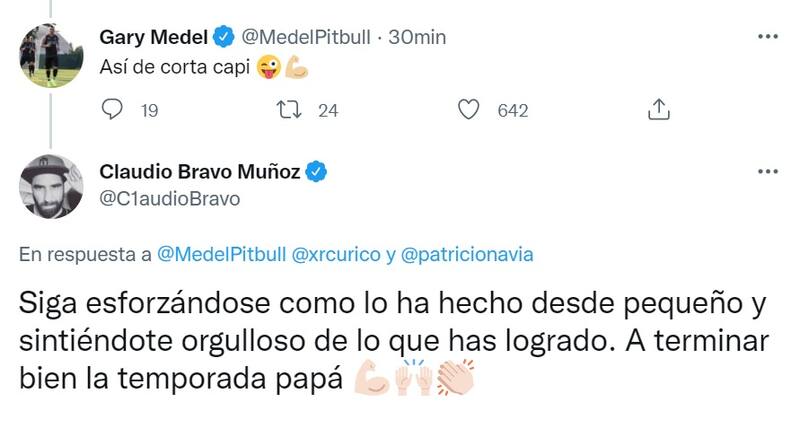Click Claudio Bravo's verified badge
Image resolution: width=800 pixels, height=437 pixels.
tap(317, 173)
